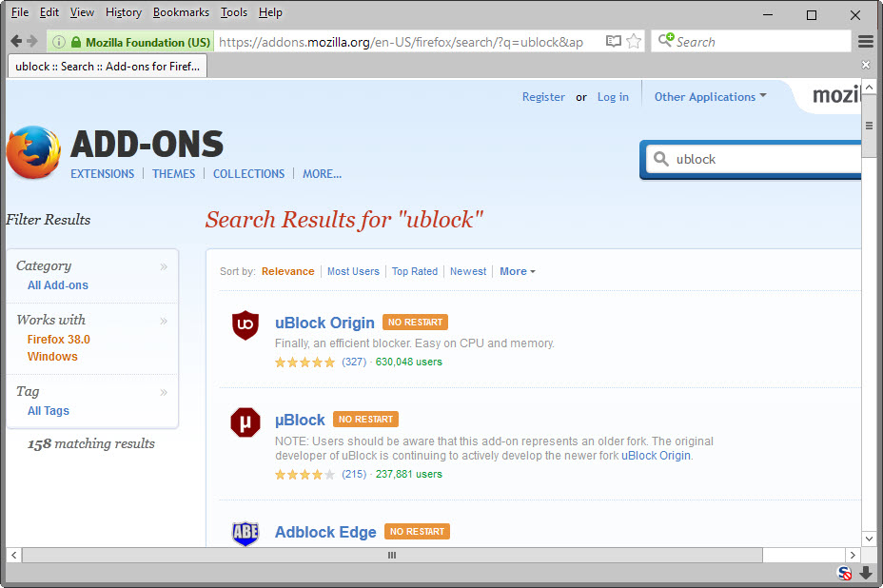This screenshot has height=588, width=883.
Task: Sort results by Top Rated
Action: coord(415,271)
